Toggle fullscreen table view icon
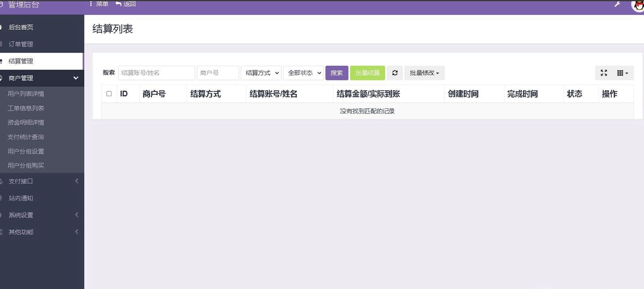The image size is (644, 289). (604, 73)
